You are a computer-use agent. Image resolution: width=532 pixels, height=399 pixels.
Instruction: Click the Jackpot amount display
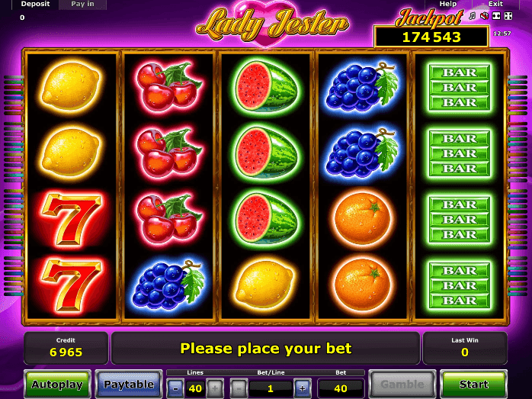(x=431, y=37)
